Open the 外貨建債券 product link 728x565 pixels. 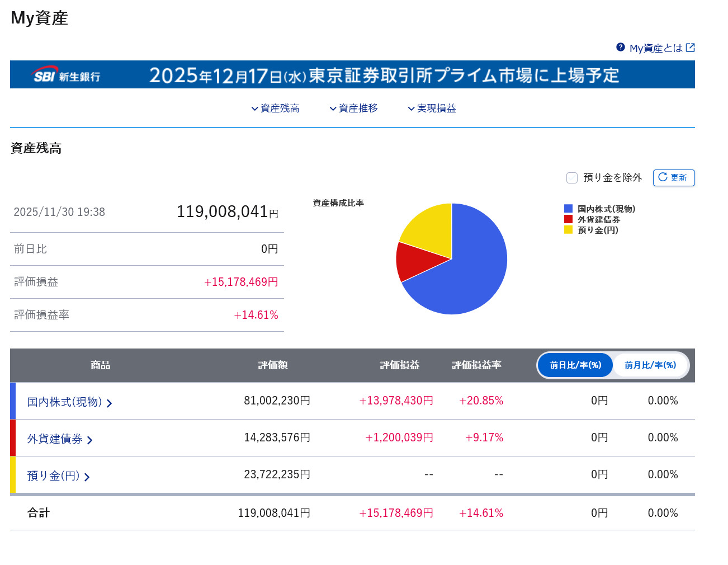click(x=55, y=439)
